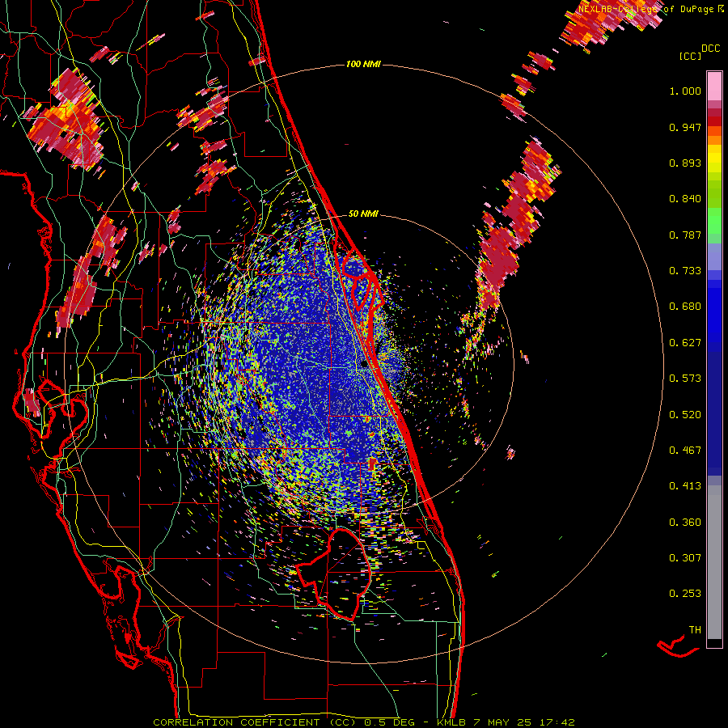
Task: Click the "0.5 DEG" elevation text
Action: tap(390, 722)
